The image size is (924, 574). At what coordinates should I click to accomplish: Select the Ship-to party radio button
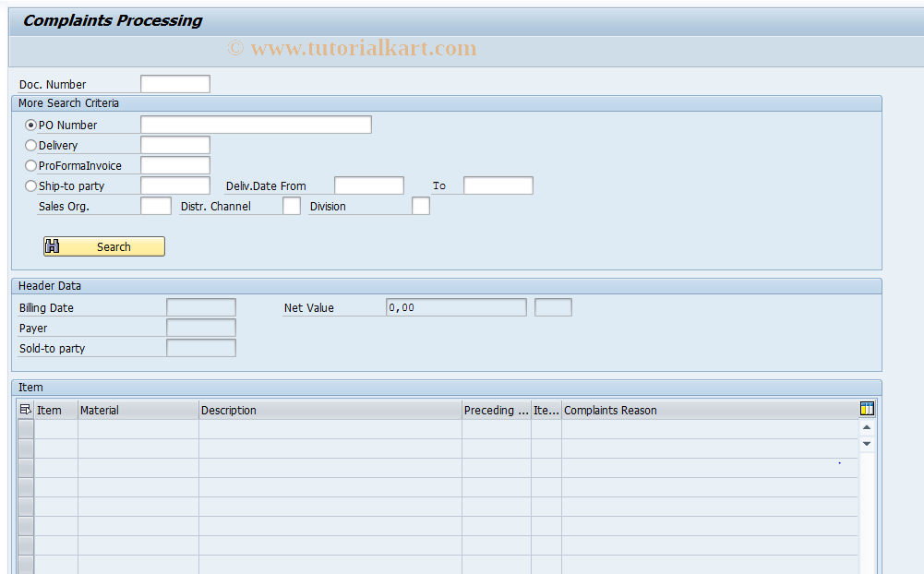30,185
